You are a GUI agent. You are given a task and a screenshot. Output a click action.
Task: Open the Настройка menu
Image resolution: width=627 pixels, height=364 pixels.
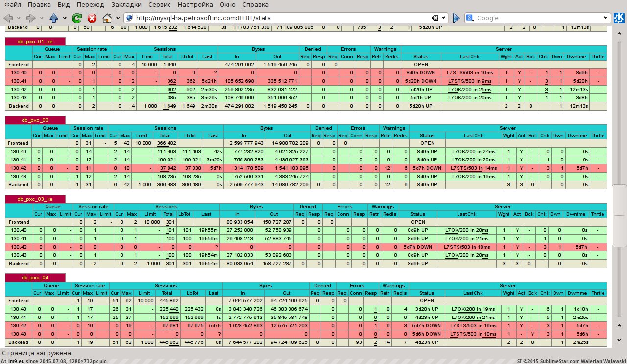195,5
